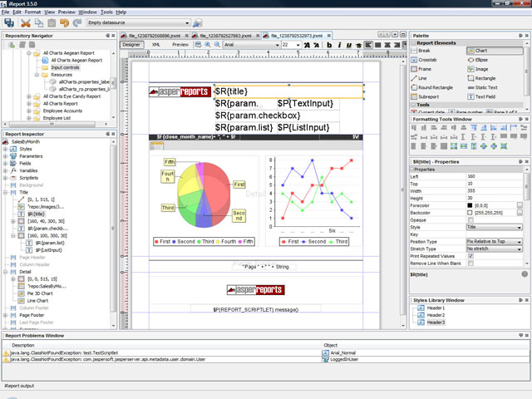Open the font size 22 dropdown
532x399 pixels.
[291, 45]
